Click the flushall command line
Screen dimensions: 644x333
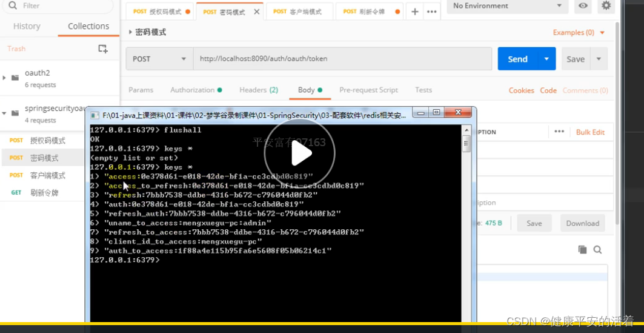[x=146, y=130]
